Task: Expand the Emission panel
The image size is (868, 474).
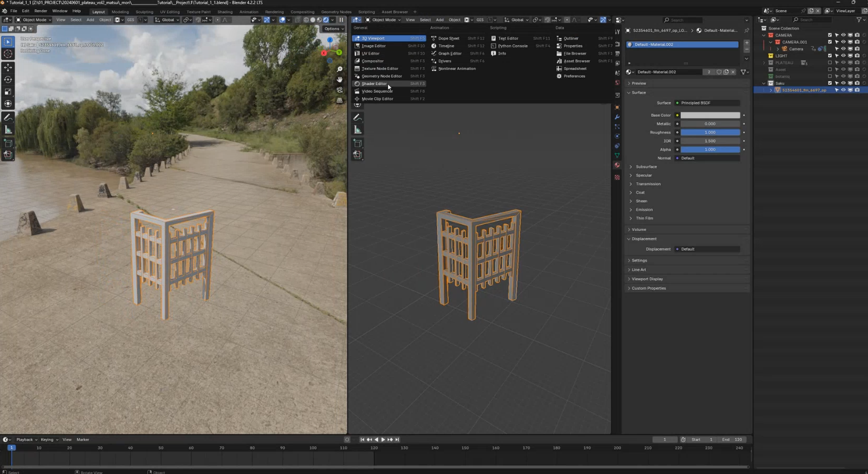Action: (644, 209)
